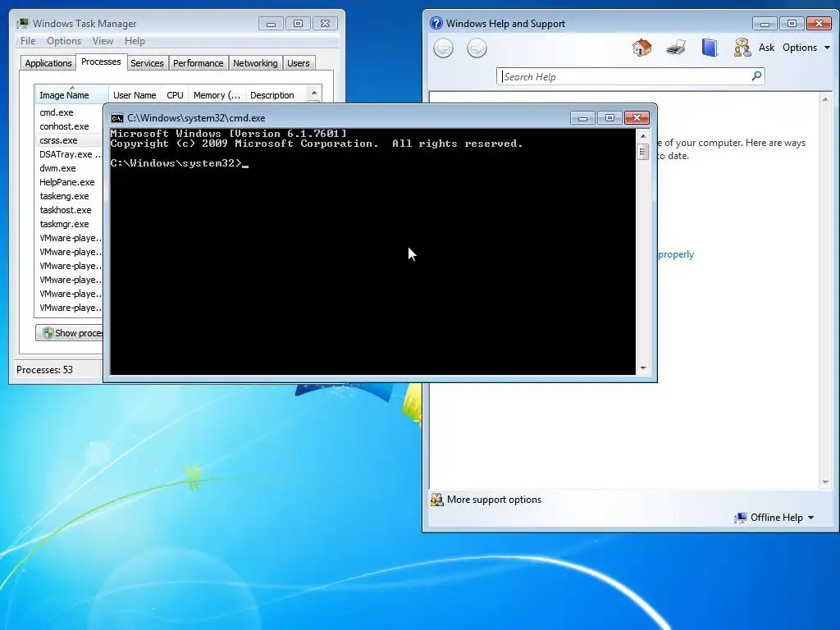
Task: Click scroll down arrow in Help window
Action: [825, 482]
